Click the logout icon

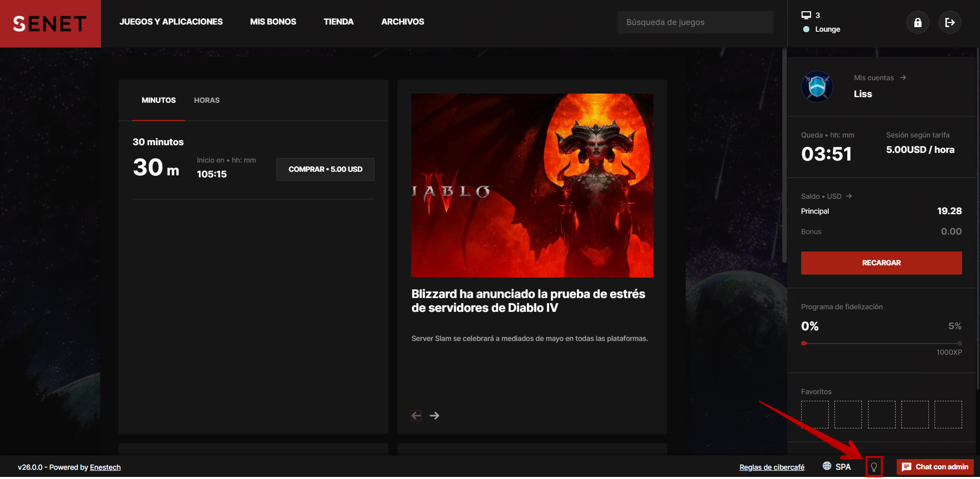pos(949,22)
